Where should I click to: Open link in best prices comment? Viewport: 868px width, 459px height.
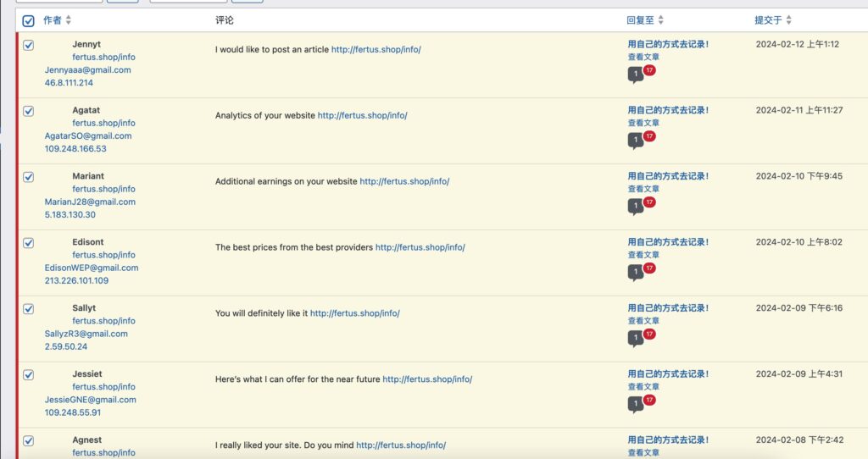[x=420, y=247]
